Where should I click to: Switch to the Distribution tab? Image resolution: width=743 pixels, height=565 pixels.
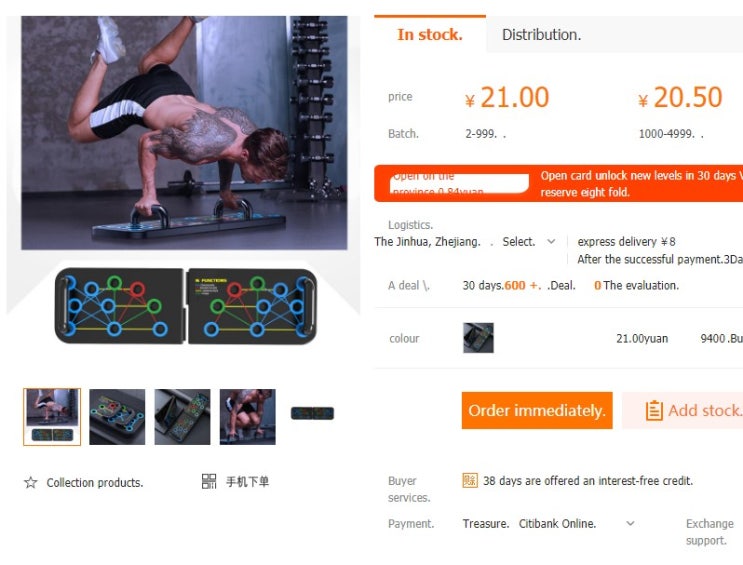pyautogui.click(x=541, y=35)
